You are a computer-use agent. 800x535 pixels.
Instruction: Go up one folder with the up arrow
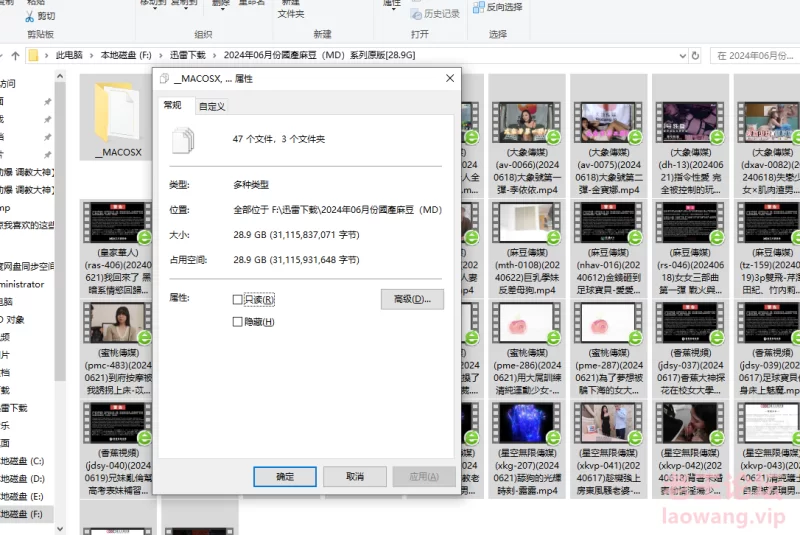coord(15,56)
